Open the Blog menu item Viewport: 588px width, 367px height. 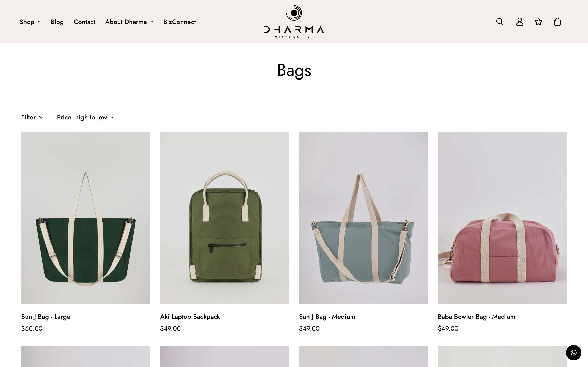57,22
